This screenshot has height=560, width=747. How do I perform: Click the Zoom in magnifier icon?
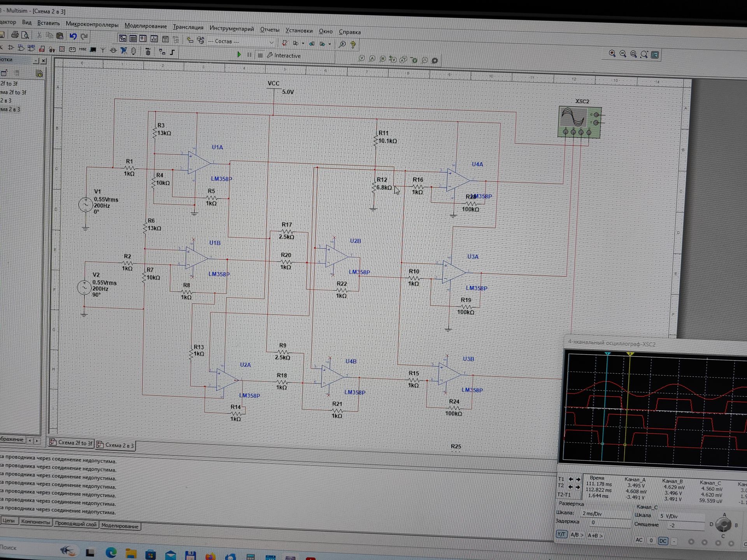tap(612, 54)
